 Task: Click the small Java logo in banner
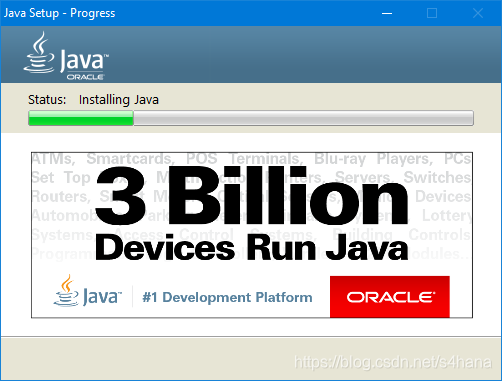click(88, 291)
